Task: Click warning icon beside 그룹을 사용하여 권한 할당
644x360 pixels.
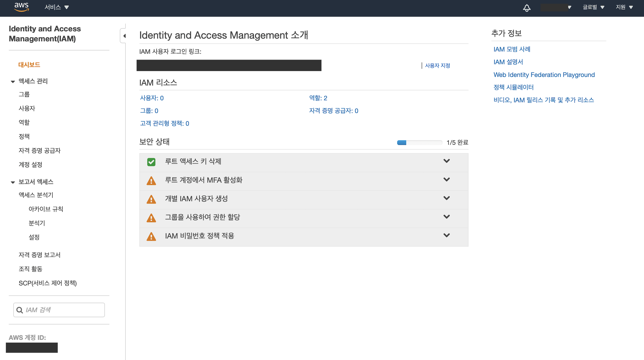Action: click(x=151, y=218)
